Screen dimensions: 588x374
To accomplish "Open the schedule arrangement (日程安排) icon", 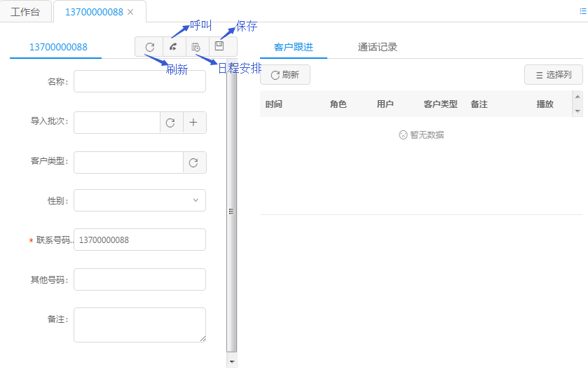I will click(196, 47).
